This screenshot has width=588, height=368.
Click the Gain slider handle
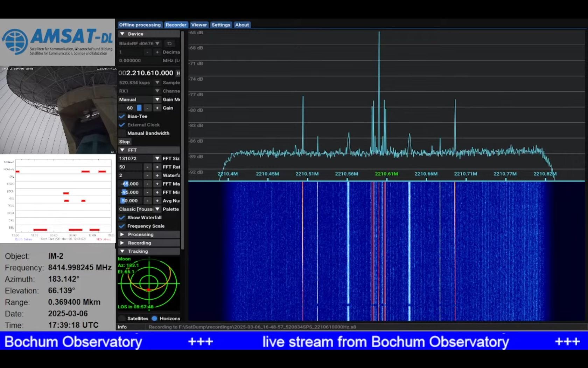click(139, 108)
